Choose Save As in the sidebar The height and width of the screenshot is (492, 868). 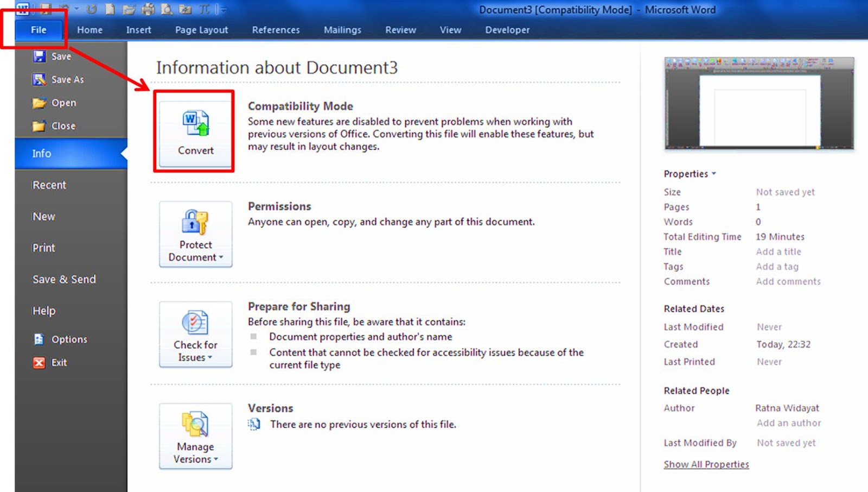[58, 79]
